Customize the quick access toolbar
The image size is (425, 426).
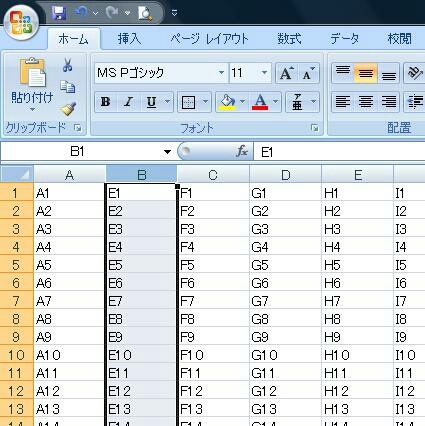(x=174, y=13)
